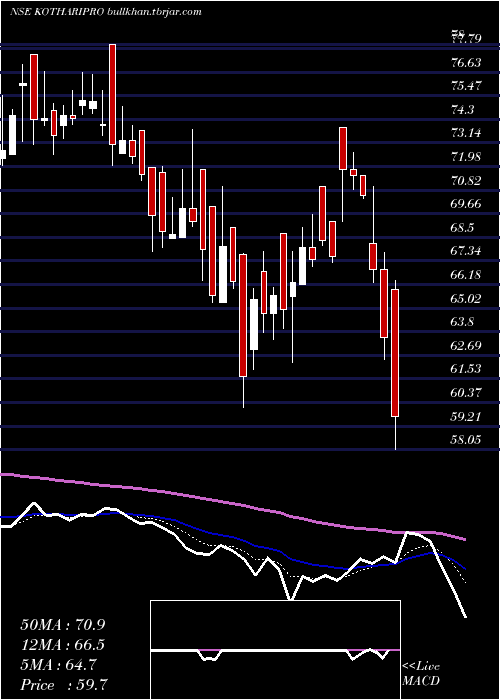Click the 63.8 price axis label

[462, 322]
